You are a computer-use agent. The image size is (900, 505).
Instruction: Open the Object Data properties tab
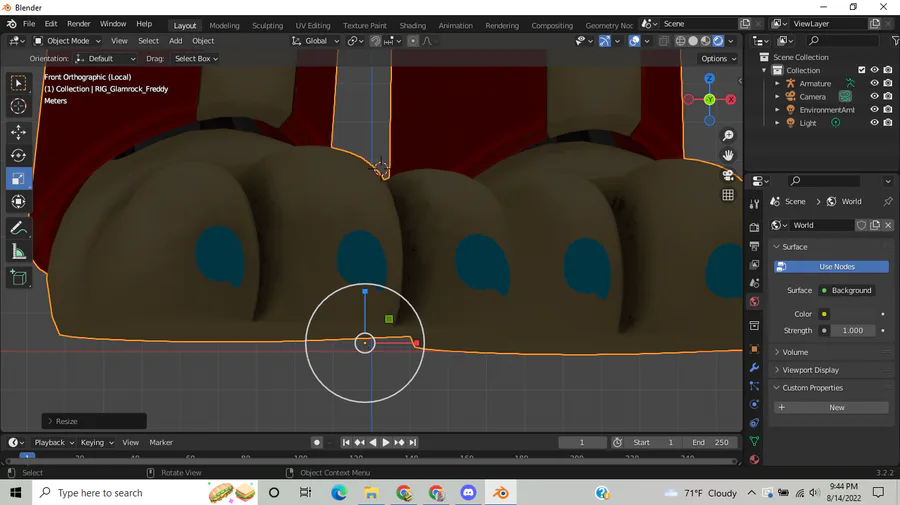754,441
